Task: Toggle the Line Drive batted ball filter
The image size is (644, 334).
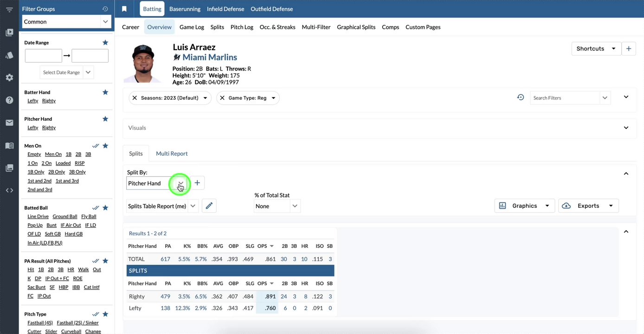Action: point(38,217)
